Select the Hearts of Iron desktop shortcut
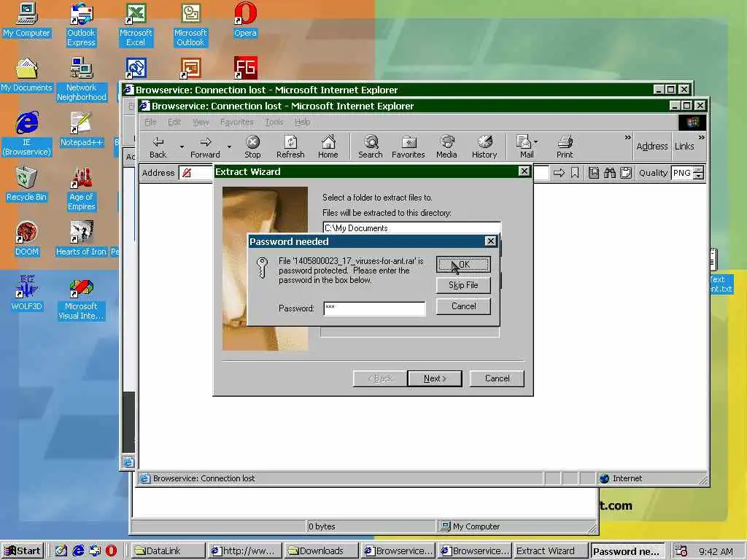Viewport: 747px width, 560px height. click(81, 238)
